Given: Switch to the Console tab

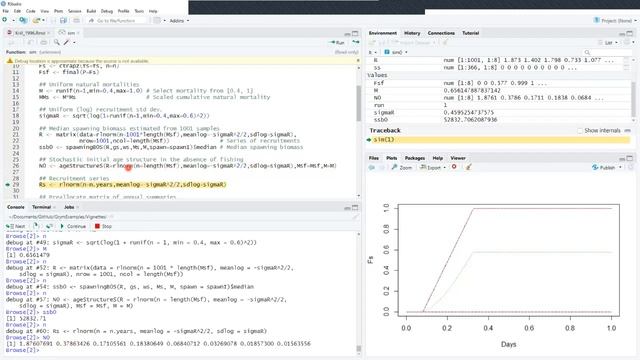Looking at the screenshot, I should [x=16, y=207].
